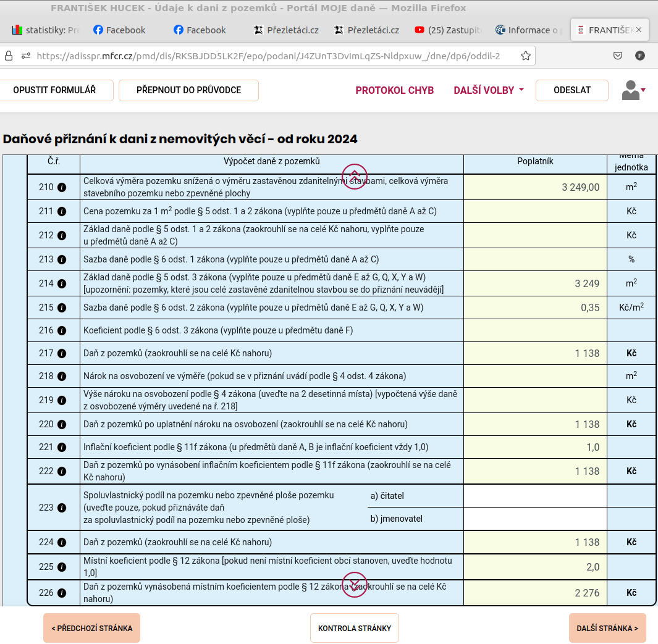Open the user account avatar menu

pyautogui.click(x=633, y=90)
